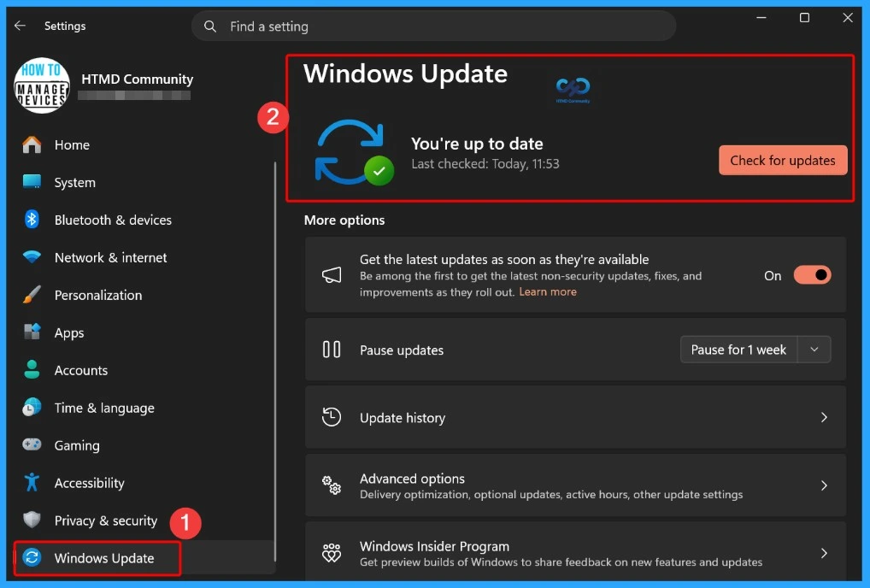Open Accounts settings icon
The height and width of the screenshot is (588, 870).
[32, 370]
